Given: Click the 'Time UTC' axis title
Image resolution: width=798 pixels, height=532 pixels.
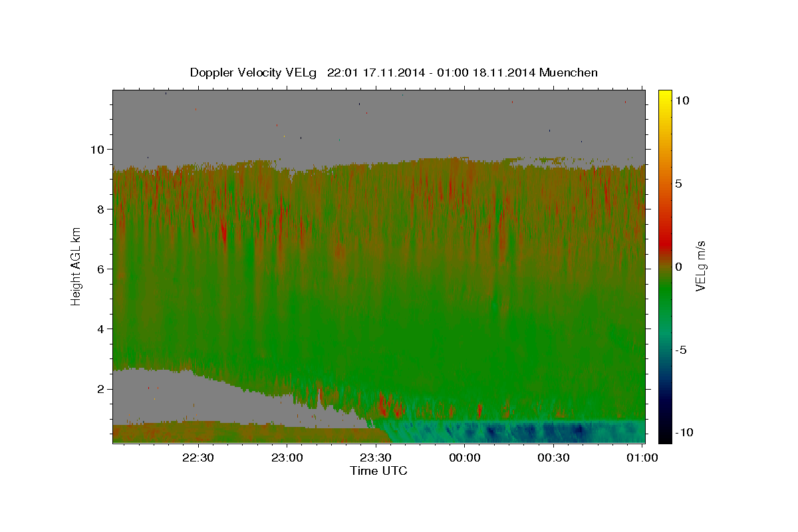Looking at the screenshot, I should pyautogui.click(x=378, y=471).
